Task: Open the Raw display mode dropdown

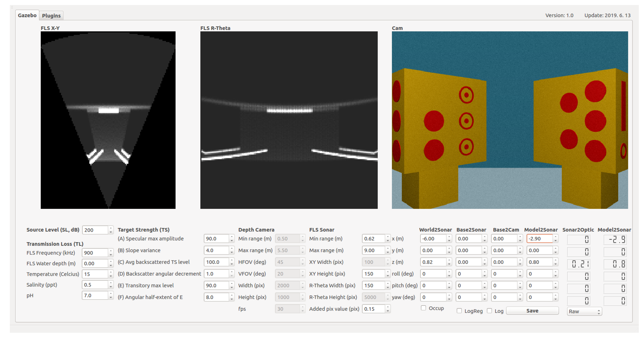Action: (584, 311)
